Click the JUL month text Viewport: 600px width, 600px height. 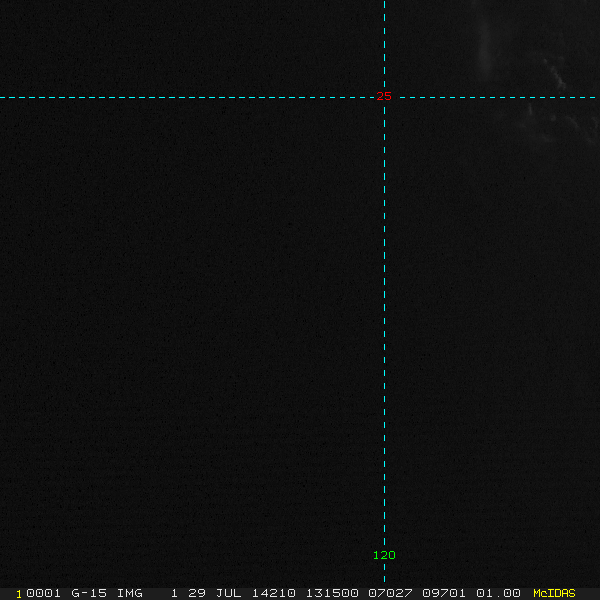tap(228, 593)
